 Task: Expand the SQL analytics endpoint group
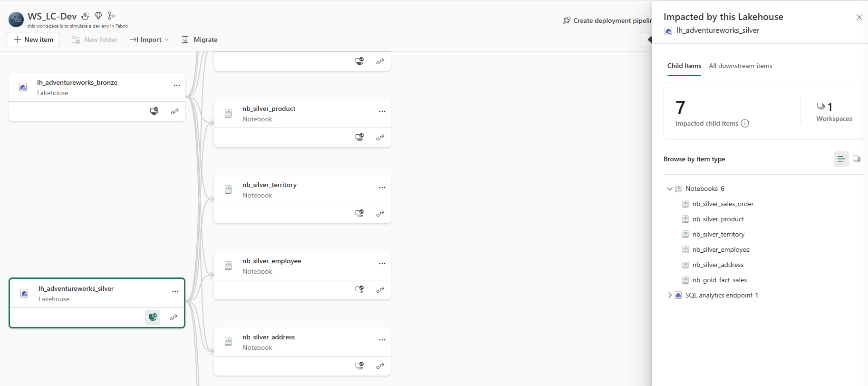670,295
